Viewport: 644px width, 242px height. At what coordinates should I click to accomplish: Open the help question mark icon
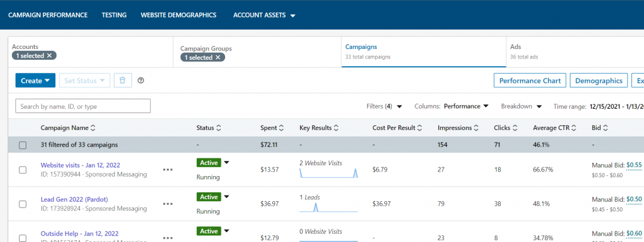point(141,80)
